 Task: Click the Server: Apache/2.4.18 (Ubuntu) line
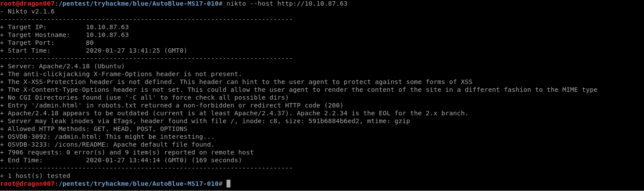pos(62,66)
